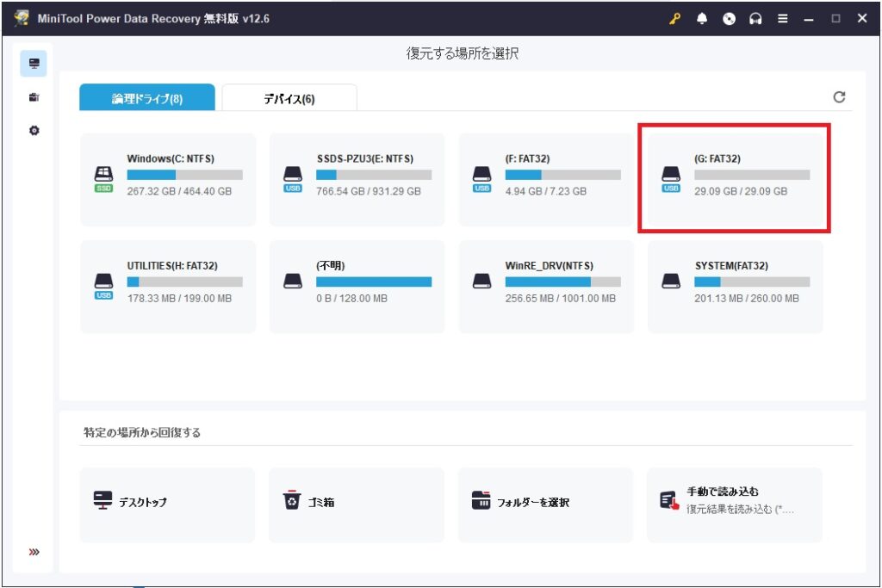Viewport: 882px width, 588px height.
Task: Click SSD drive icon for Windows C
Action: tap(103, 179)
